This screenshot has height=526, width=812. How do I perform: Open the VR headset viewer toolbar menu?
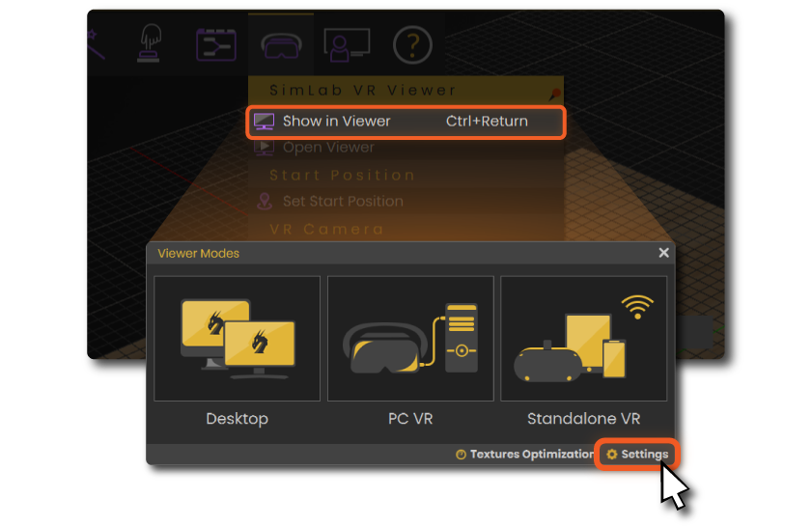pos(281,45)
